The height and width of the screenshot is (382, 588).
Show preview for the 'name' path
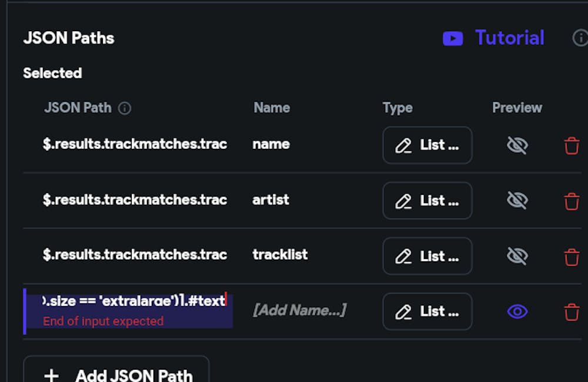tap(517, 145)
